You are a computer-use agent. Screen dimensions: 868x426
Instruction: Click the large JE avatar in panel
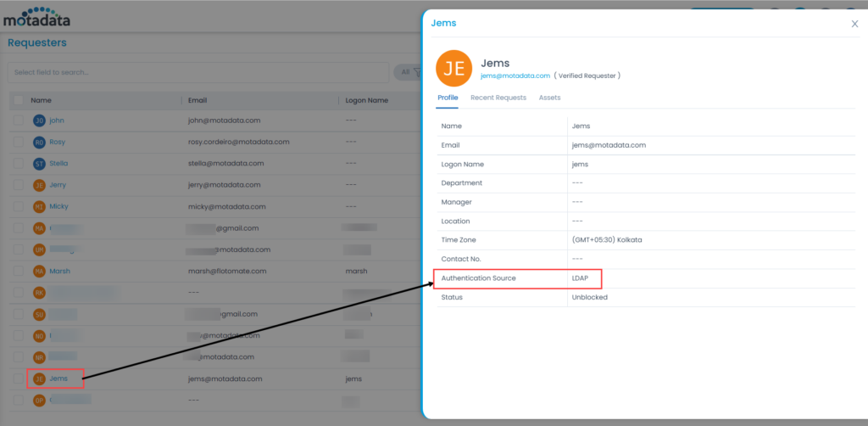pyautogui.click(x=453, y=69)
